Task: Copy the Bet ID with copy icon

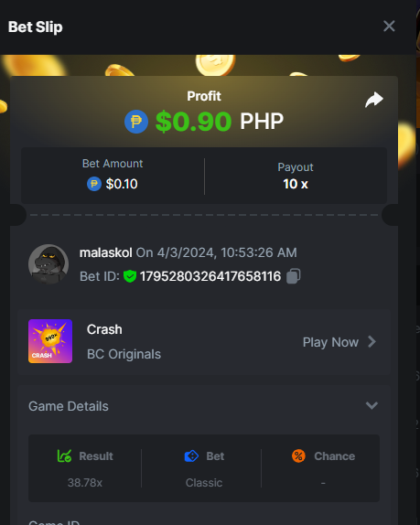Action: tap(294, 276)
